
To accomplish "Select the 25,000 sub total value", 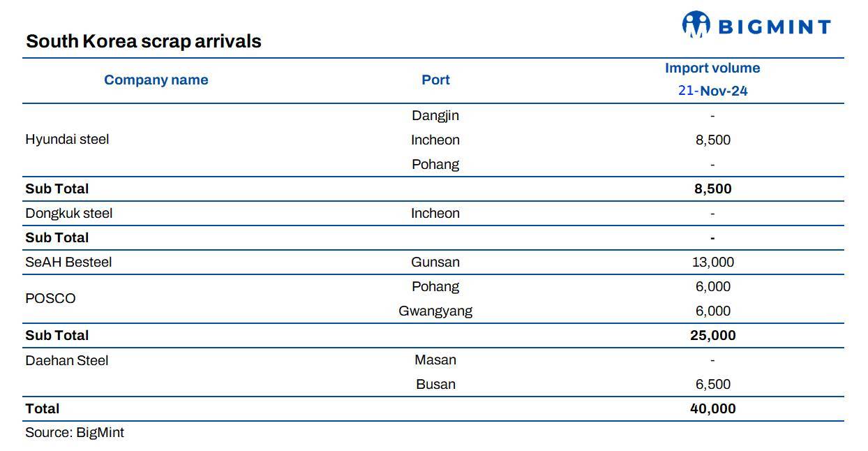I will pos(712,336).
